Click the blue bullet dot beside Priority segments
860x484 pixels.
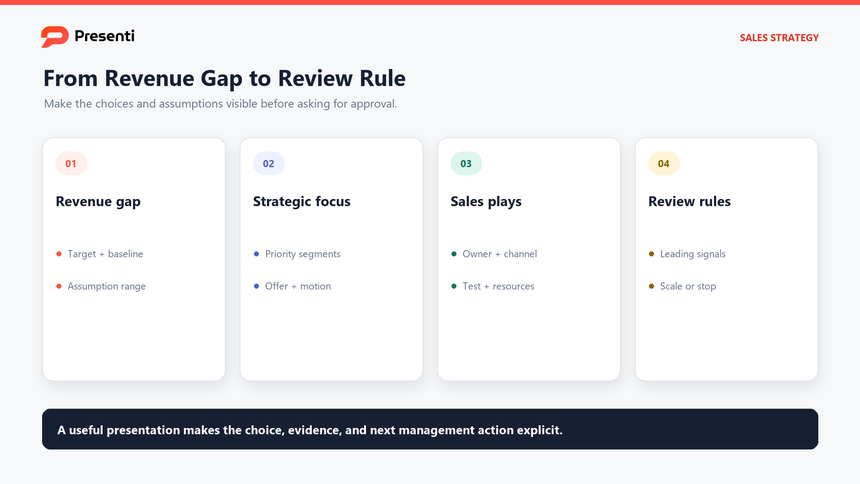(x=256, y=254)
